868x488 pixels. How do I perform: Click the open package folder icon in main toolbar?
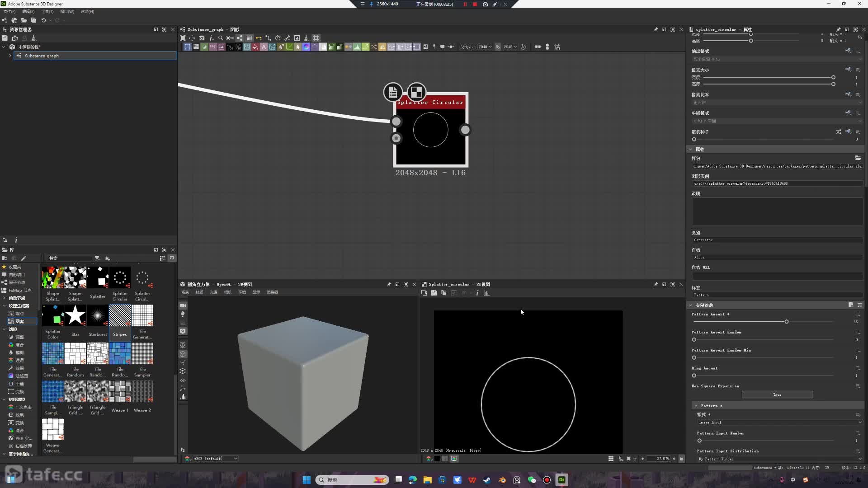coord(24,20)
